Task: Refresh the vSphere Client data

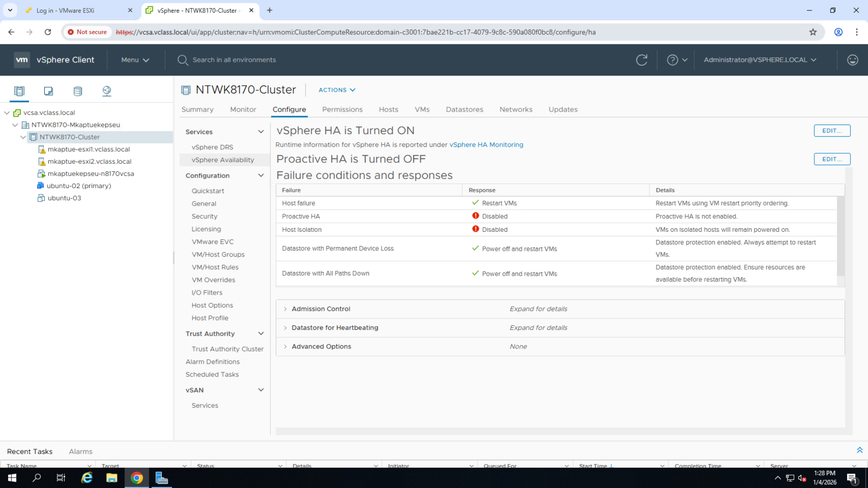Action: (x=642, y=60)
